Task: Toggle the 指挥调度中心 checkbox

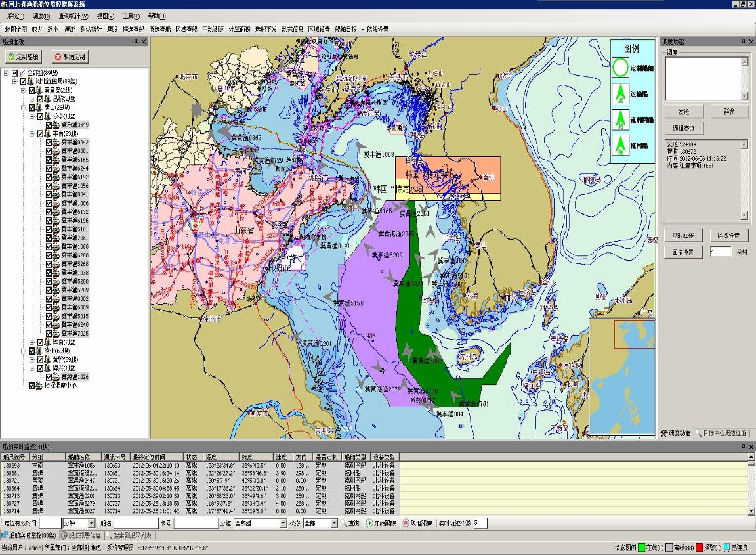Action: click(x=31, y=386)
